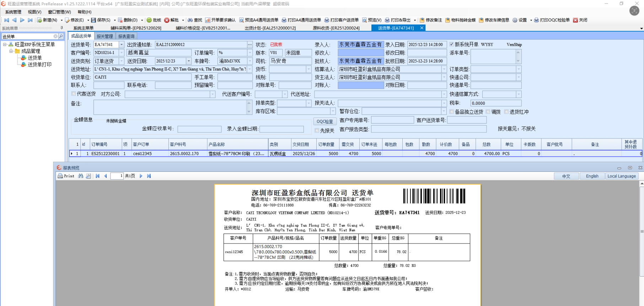Open the 系统管理 menu
Image resolution: width=644 pixels, height=306 pixels.
pyautogui.click(x=13, y=12)
